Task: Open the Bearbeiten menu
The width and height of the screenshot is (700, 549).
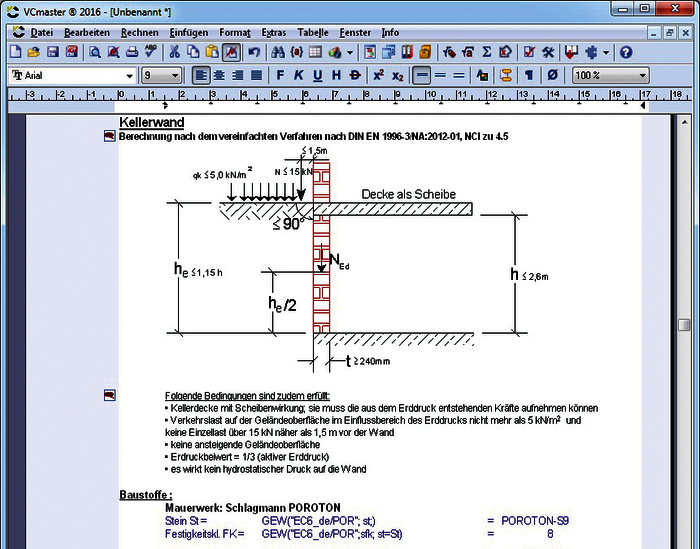Action: coord(87,33)
